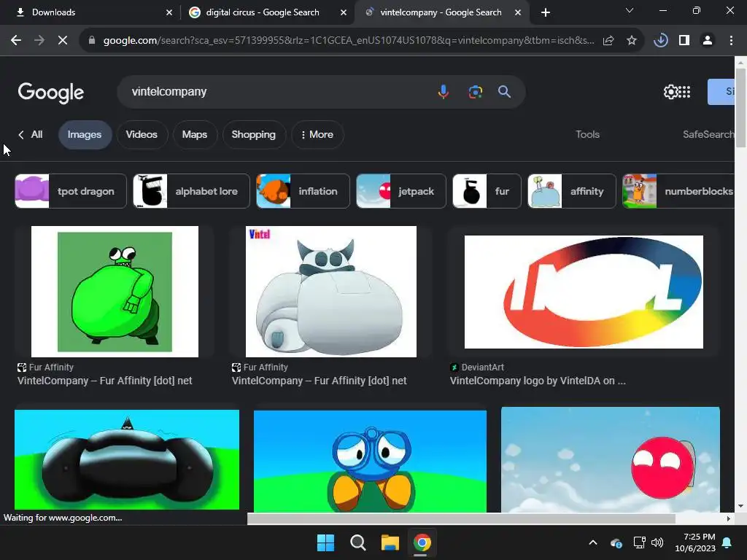Start voice search with microphone icon
The image size is (747, 560).
[443, 91]
